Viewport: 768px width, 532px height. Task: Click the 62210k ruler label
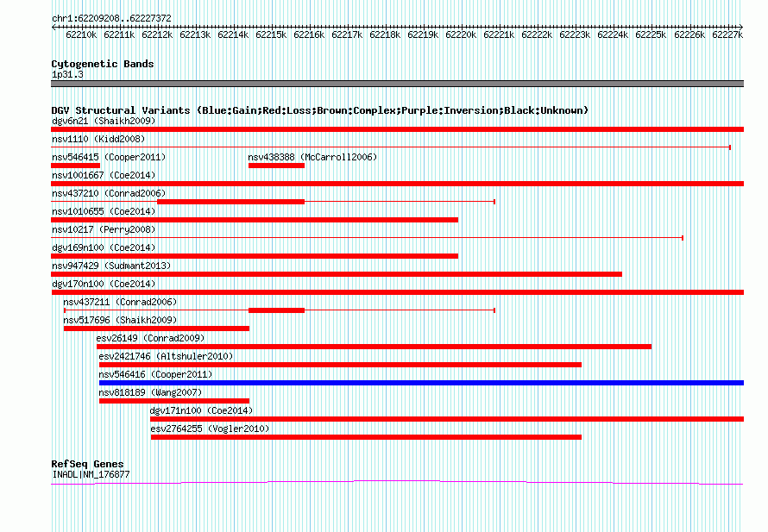click(x=81, y=35)
